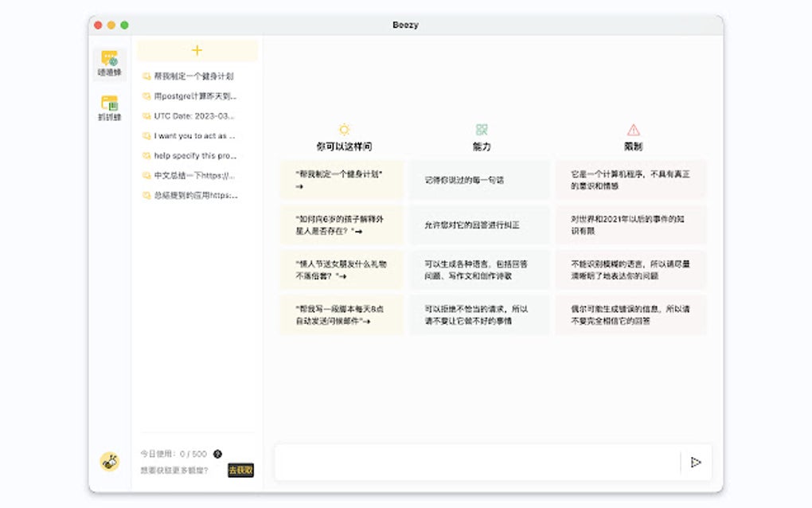Use the example prompt "帮我制定一个健身计划" card

pyautogui.click(x=342, y=180)
